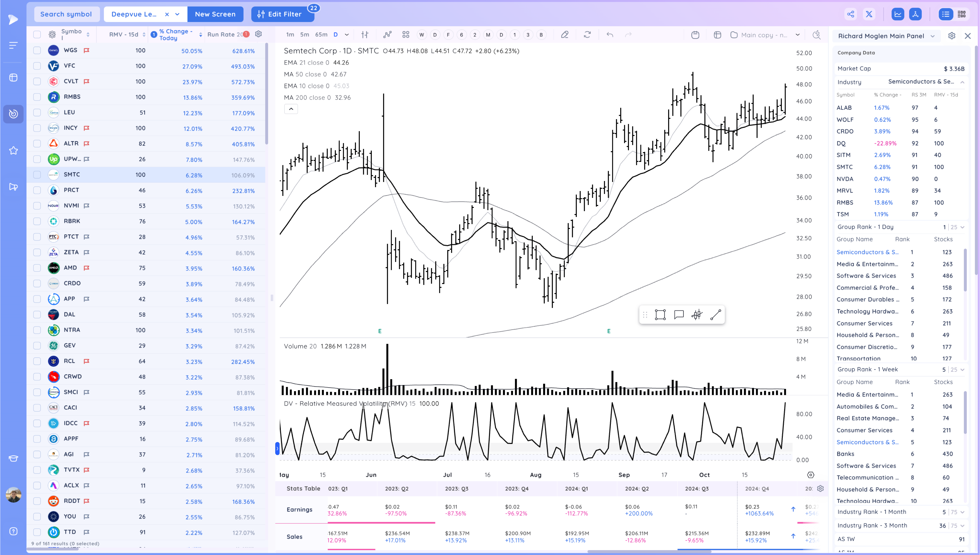The image size is (980, 555).
Task: Tick the checkbox next to SMTC
Action: pos(37,175)
